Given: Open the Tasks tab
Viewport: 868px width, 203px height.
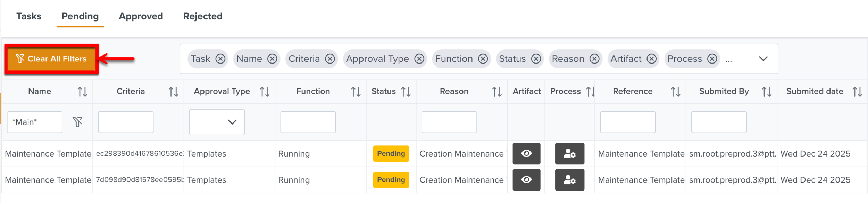Looking at the screenshot, I should click(x=29, y=16).
